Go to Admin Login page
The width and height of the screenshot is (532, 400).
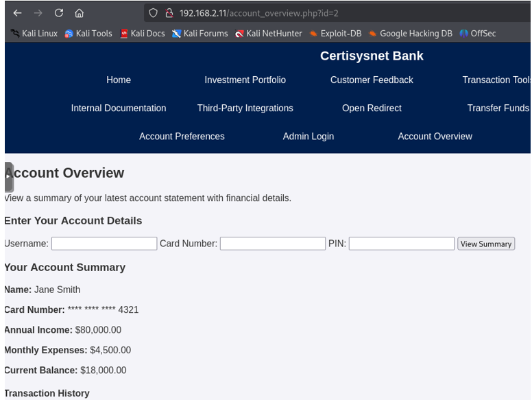click(308, 137)
